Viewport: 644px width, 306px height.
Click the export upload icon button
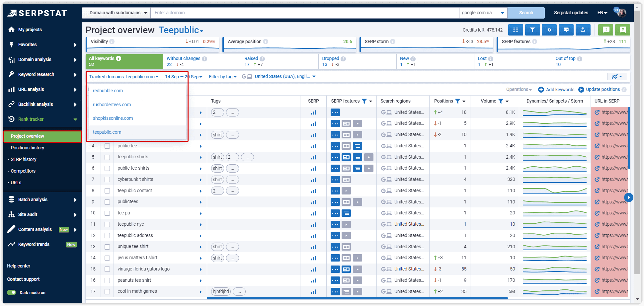(583, 30)
